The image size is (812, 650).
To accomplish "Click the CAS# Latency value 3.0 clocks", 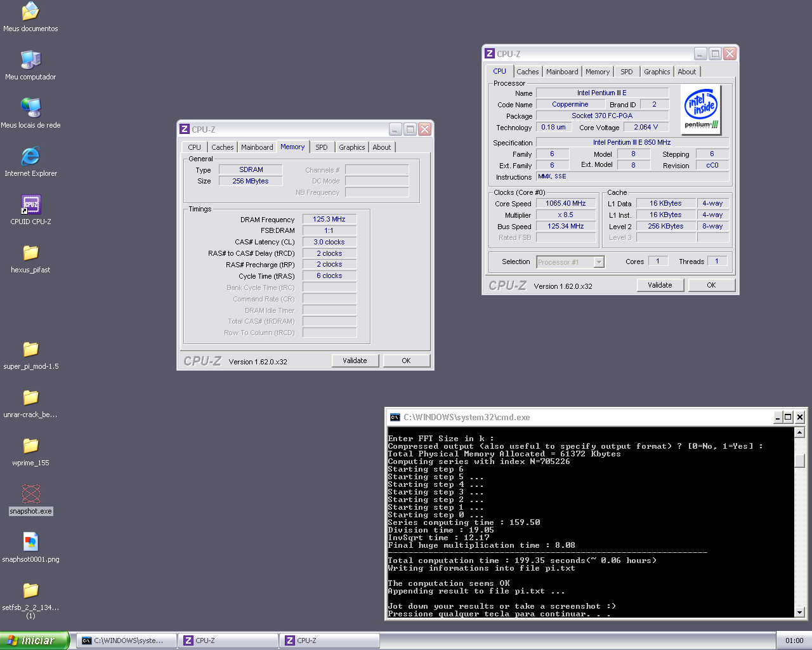I will tap(329, 242).
